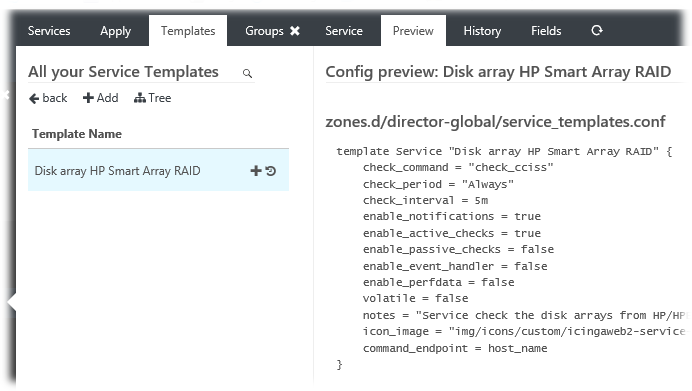Click the Template Name column header
Image resolution: width=692 pixels, height=391 pixels.
(77, 134)
